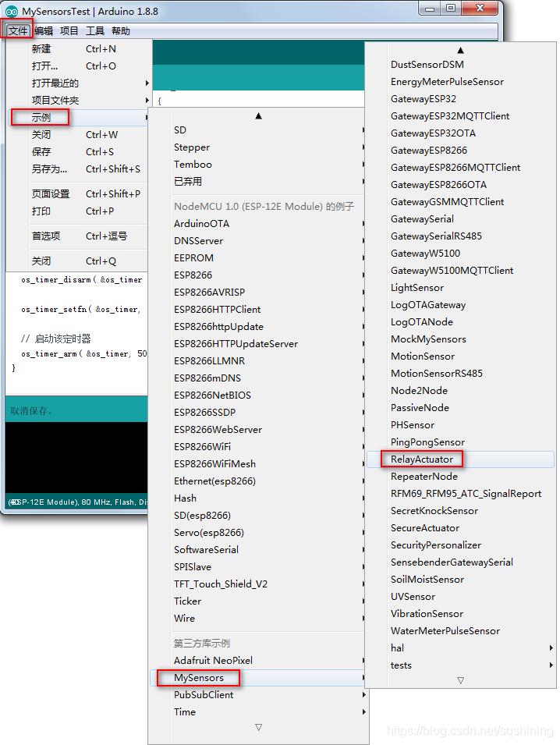
Task: Open the VibrationSensor example
Action: click(x=460, y=614)
